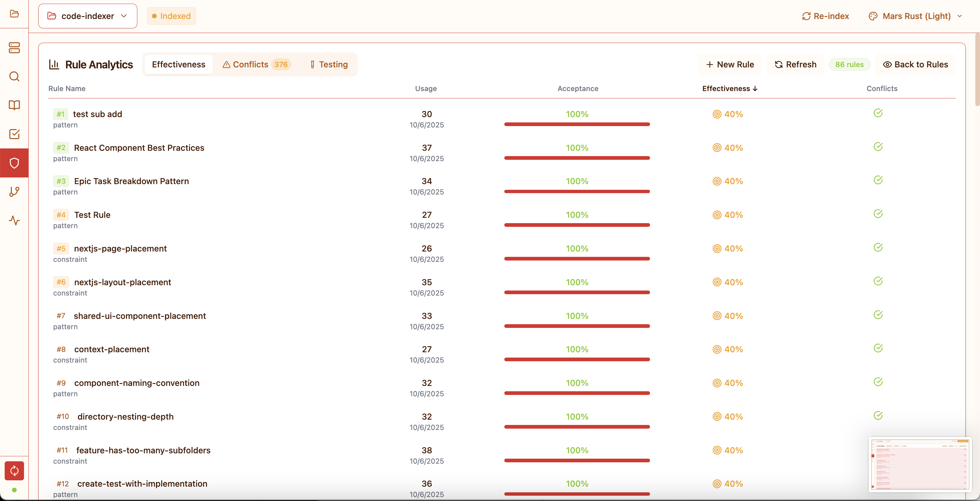Screen dimensions: 980x501
Task: Open the book documentation sidebar icon
Action: pos(14,105)
